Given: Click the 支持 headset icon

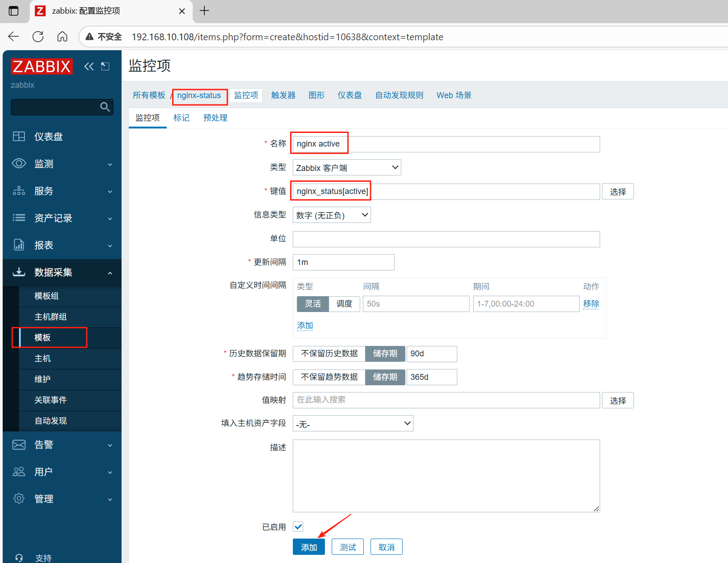Looking at the screenshot, I should point(19,558).
